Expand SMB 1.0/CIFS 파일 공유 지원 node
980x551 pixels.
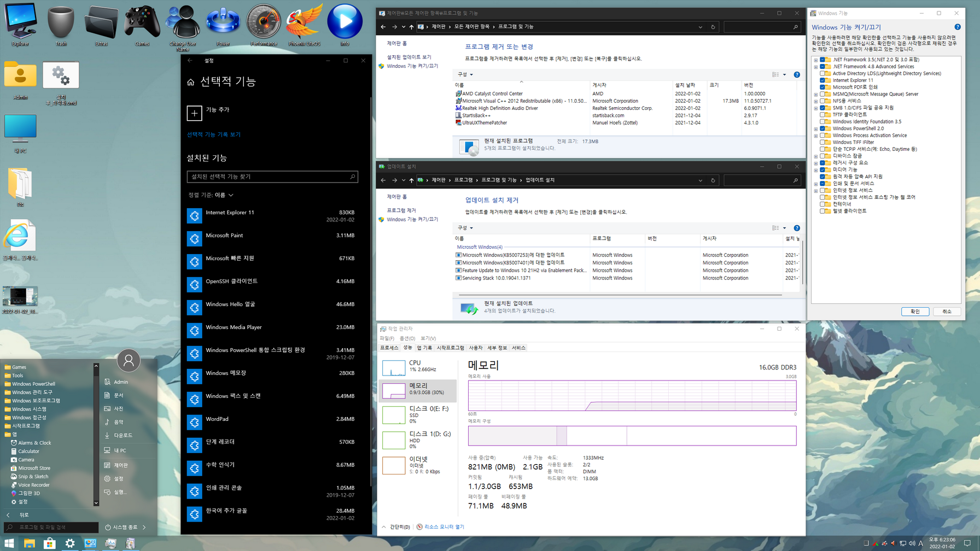[x=816, y=108]
